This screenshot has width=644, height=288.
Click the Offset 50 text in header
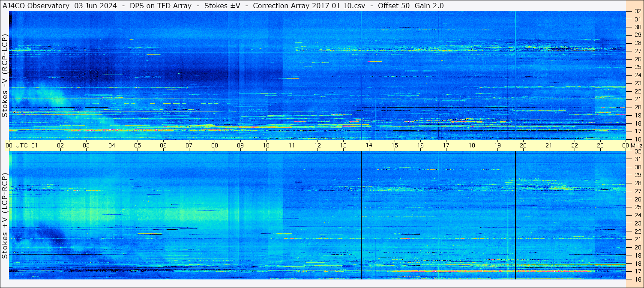pos(394,6)
